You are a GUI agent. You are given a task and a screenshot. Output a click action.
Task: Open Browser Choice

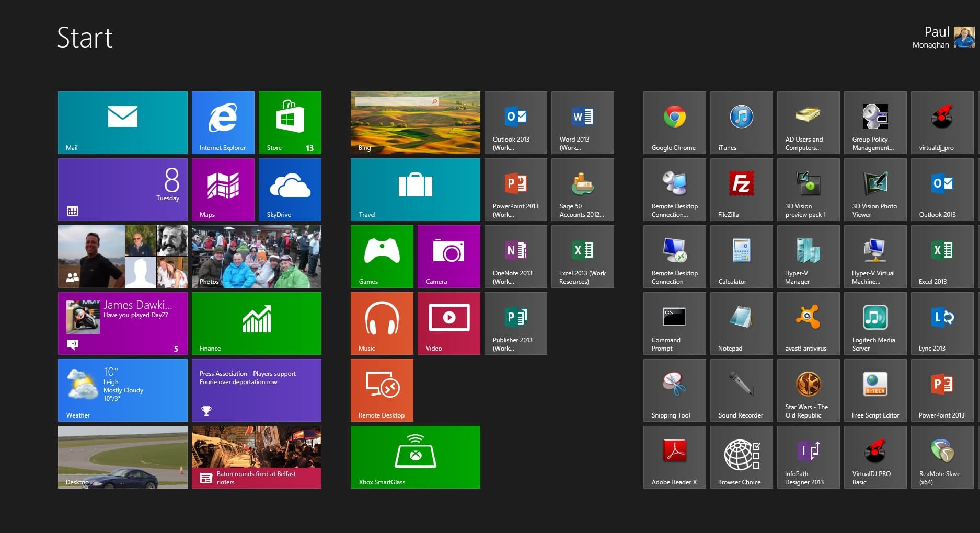(742, 457)
